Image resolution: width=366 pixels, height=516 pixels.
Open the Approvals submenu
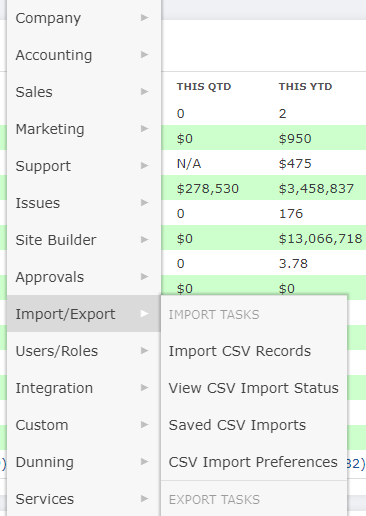(x=84, y=277)
